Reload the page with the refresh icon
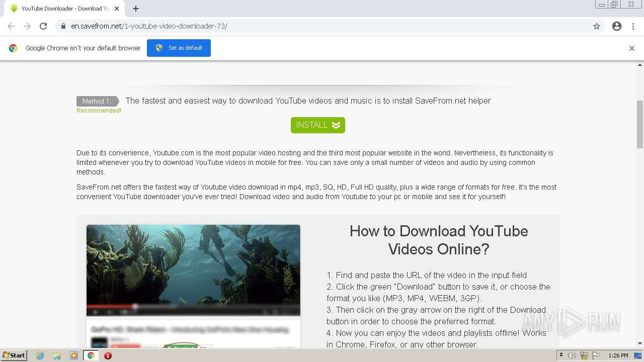644x362 pixels. tap(43, 26)
